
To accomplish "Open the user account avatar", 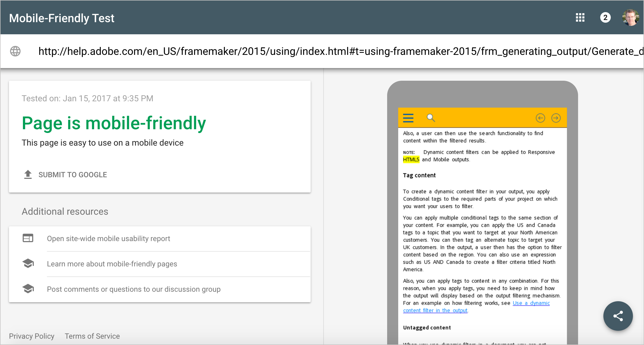I will pyautogui.click(x=631, y=18).
